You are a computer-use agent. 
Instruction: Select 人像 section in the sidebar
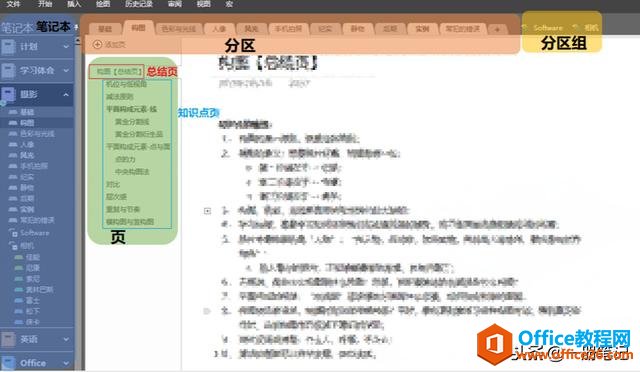[x=27, y=145]
